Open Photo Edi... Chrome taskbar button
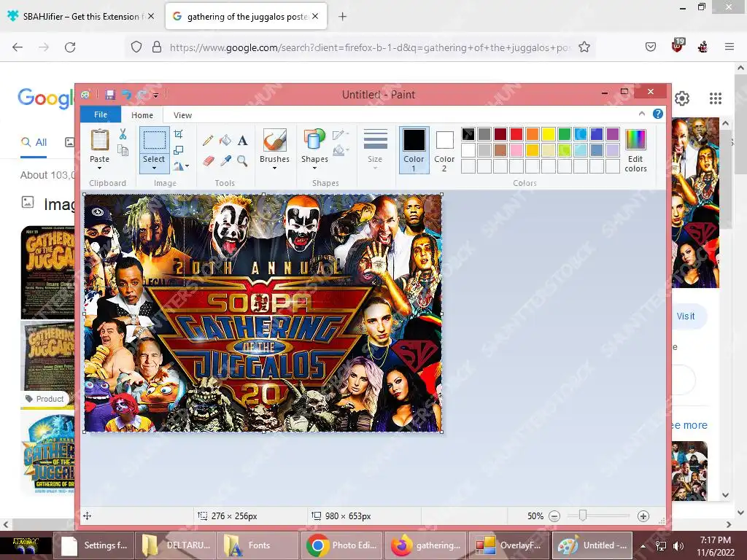Viewport: 747px width, 560px height. click(342, 545)
